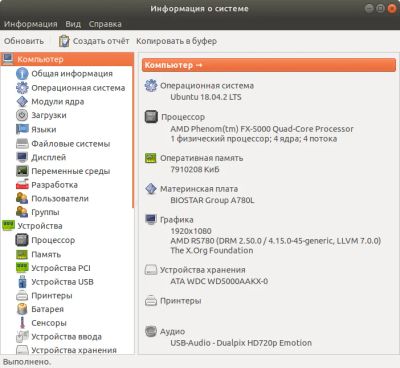Click the Группы people icon
Viewport: 400px width, 368px height.
coord(22,212)
